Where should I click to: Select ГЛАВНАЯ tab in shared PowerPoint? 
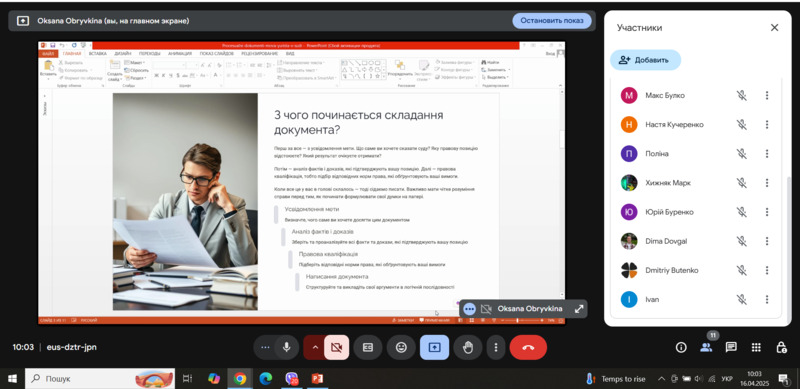click(x=72, y=53)
